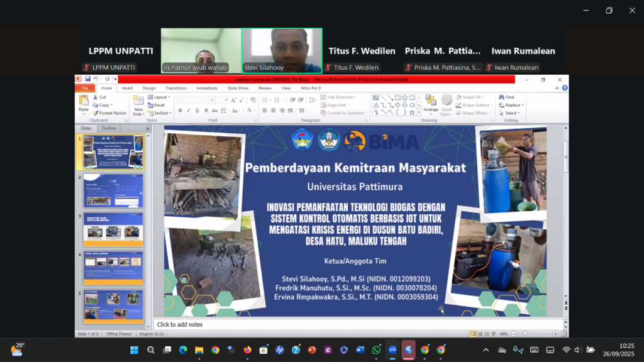Click the zoom slider in status bar
The height and width of the screenshot is (362, 644).
[x=525, y=334]
